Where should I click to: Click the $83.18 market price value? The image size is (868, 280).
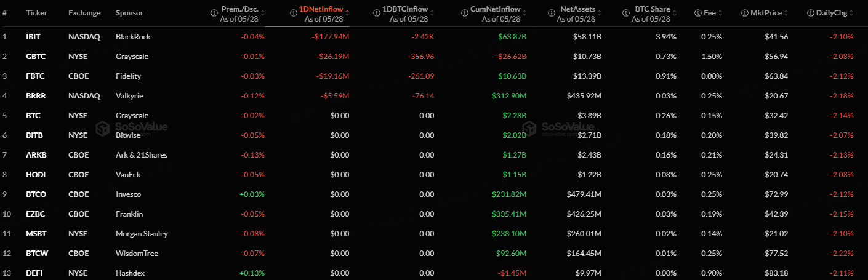[777, 273]
